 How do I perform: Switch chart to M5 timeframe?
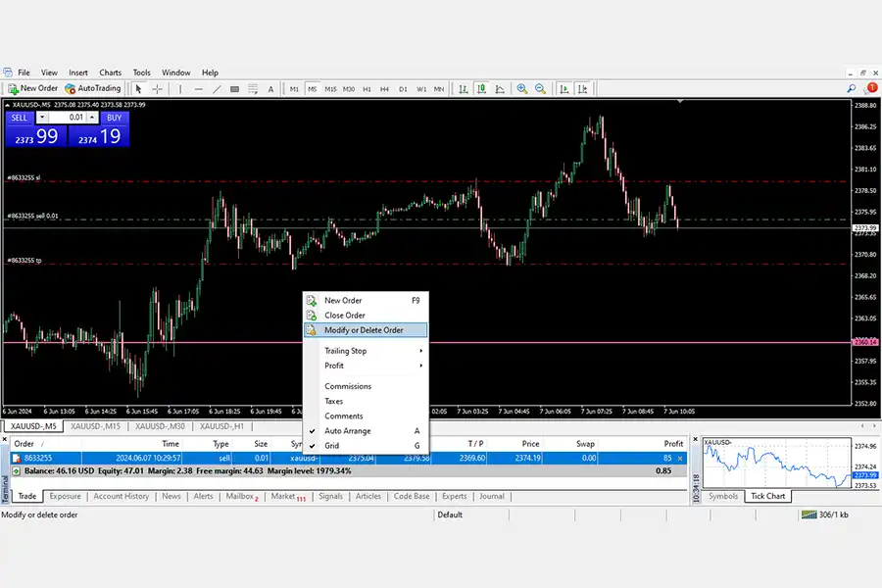coord(313,89)
